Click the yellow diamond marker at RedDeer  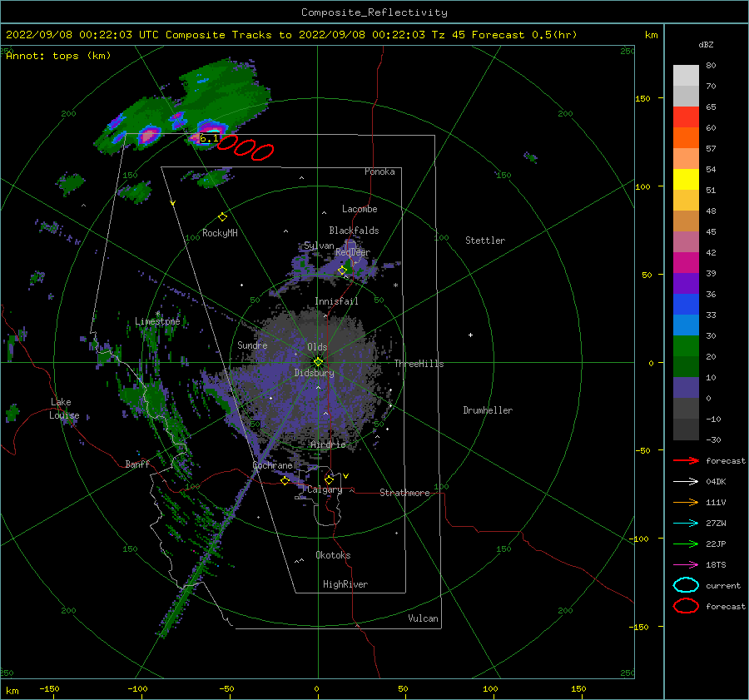(x=342, y=271)
